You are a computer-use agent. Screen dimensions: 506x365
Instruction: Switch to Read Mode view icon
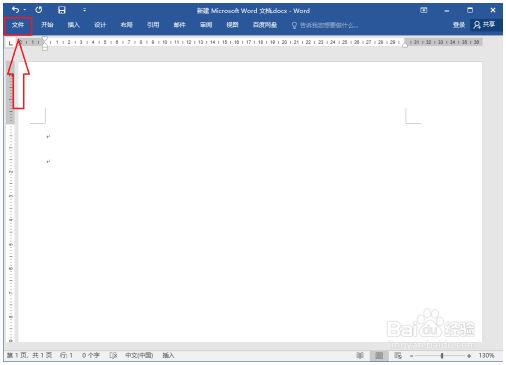[x=360, y=356]
